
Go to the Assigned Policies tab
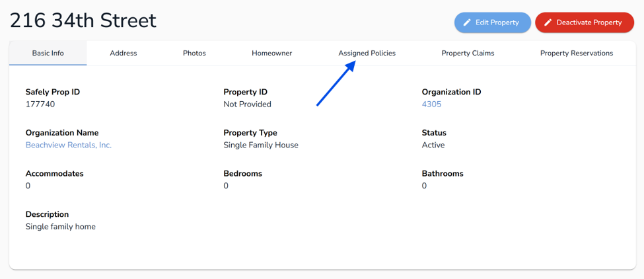point(367,53)
